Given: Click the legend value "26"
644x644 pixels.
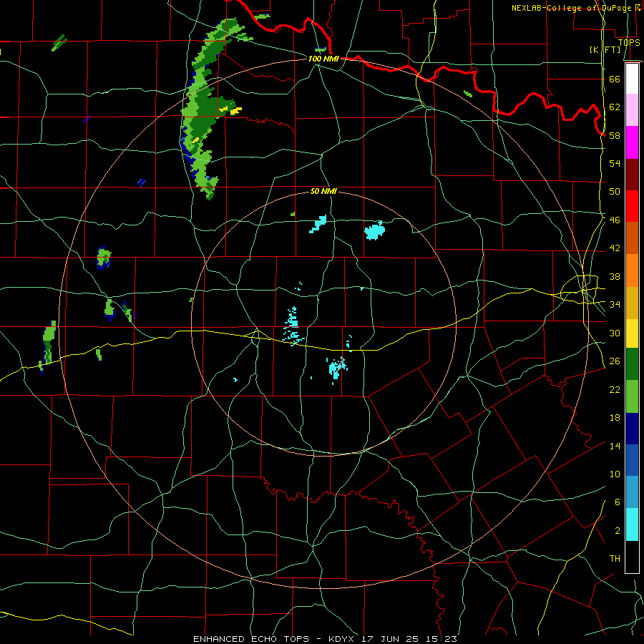Looking at the screenshot, I should pos(615,361).
